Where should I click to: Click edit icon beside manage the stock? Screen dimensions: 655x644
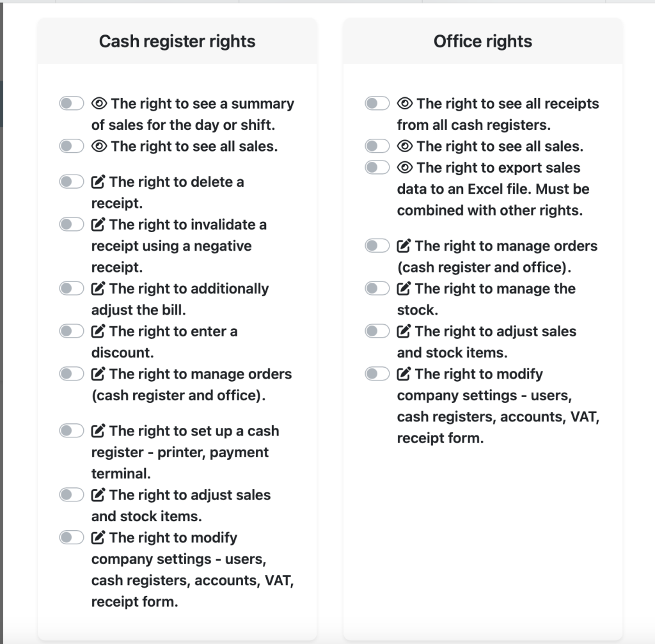(404, 288)
